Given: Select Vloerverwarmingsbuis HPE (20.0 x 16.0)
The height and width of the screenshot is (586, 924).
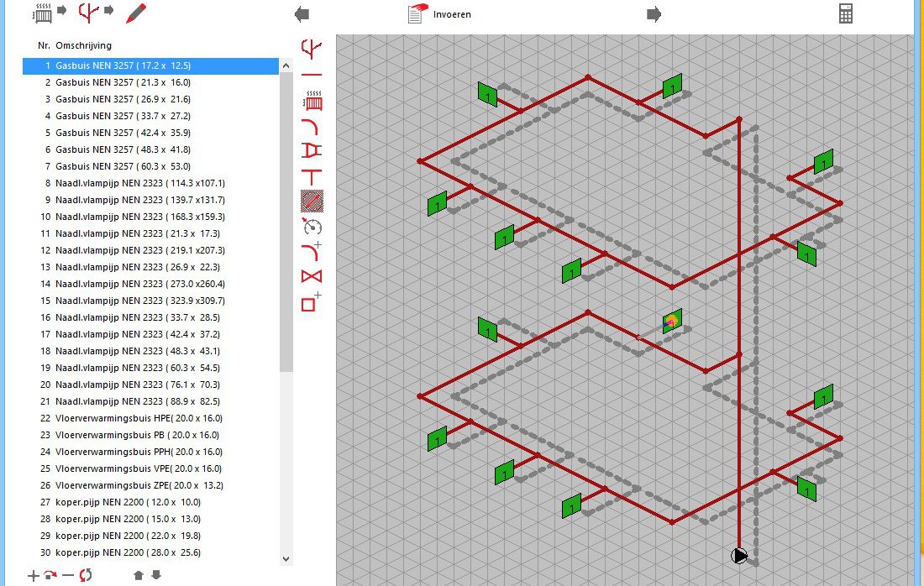Looking at the screenshot, I should click(x=150, y=418).
